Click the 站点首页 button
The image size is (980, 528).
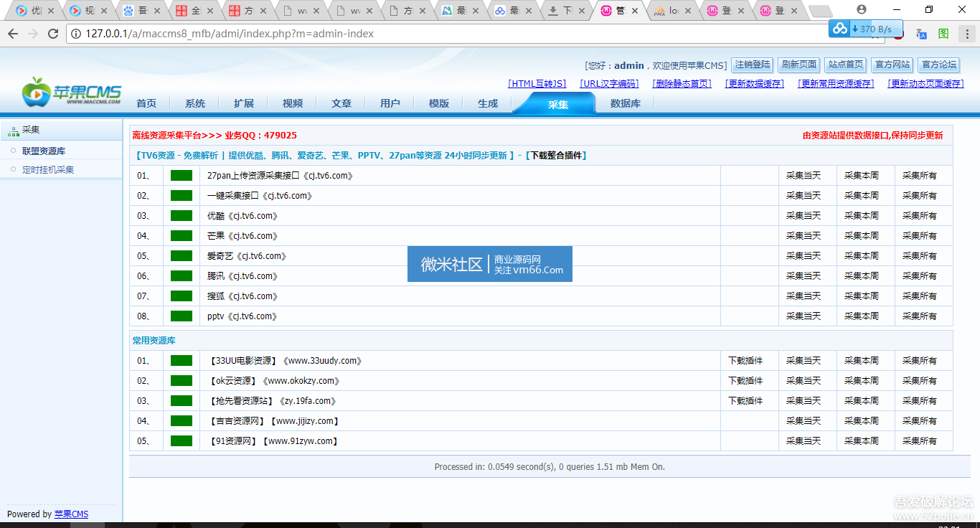coord(846,65)
